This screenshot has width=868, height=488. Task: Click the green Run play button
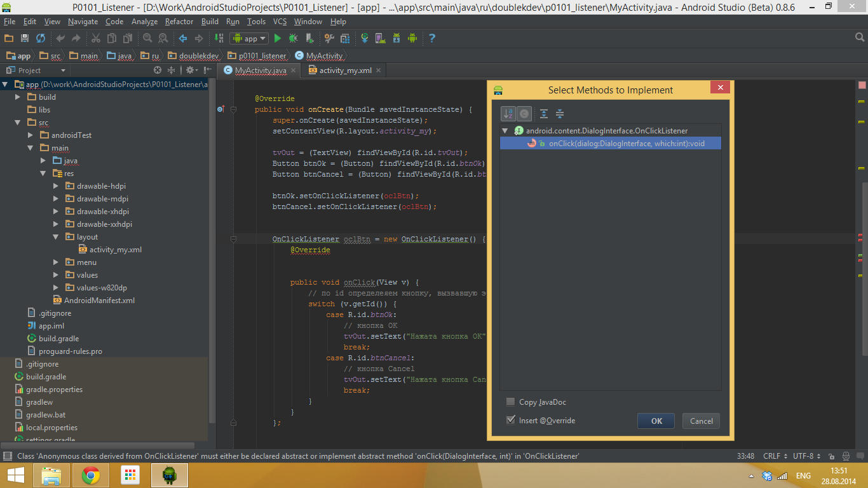[x=277, y=38]
